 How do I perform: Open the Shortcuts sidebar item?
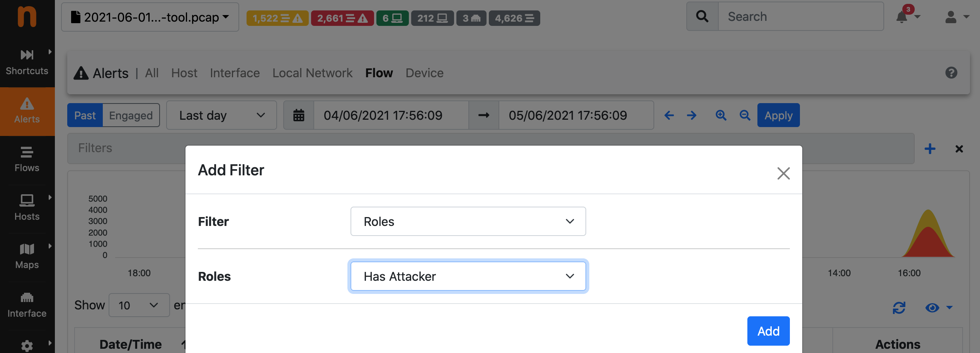tap(27, 62)
